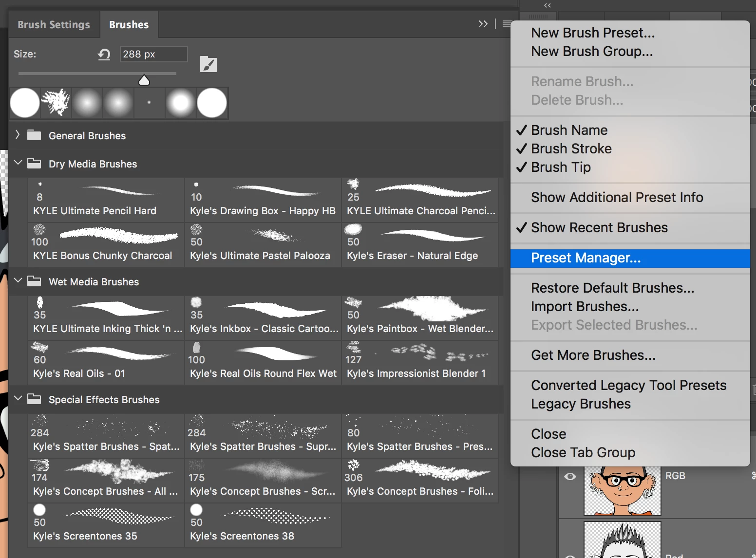This screenshot has width=756, height=558.
Task: Choose Kyle's Inkbox - Classic Cartoon brush
Action: point(263,317)
